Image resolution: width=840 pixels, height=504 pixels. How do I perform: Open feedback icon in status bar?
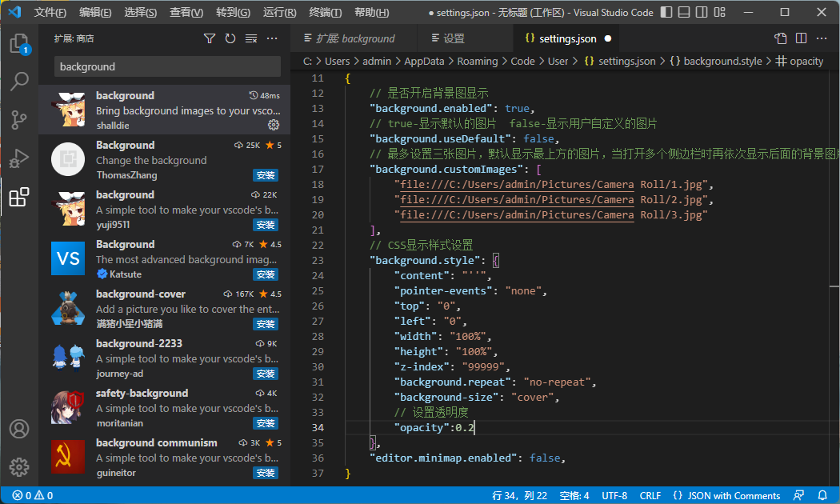tap(798, 495)
